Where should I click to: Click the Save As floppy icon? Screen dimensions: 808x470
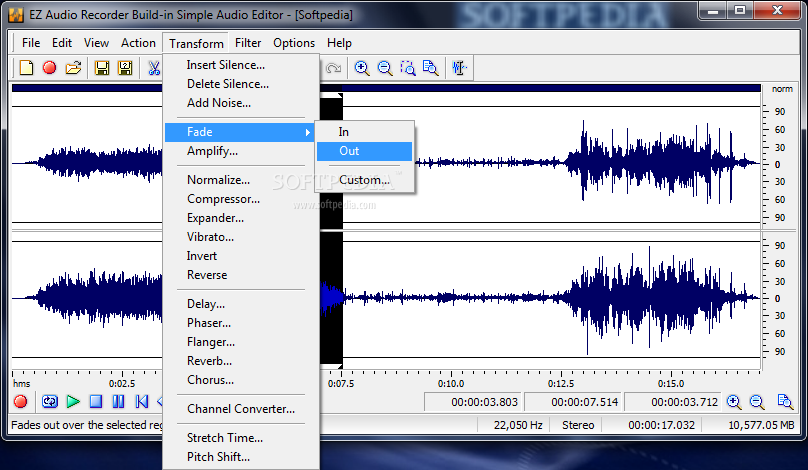click(125, 68)
